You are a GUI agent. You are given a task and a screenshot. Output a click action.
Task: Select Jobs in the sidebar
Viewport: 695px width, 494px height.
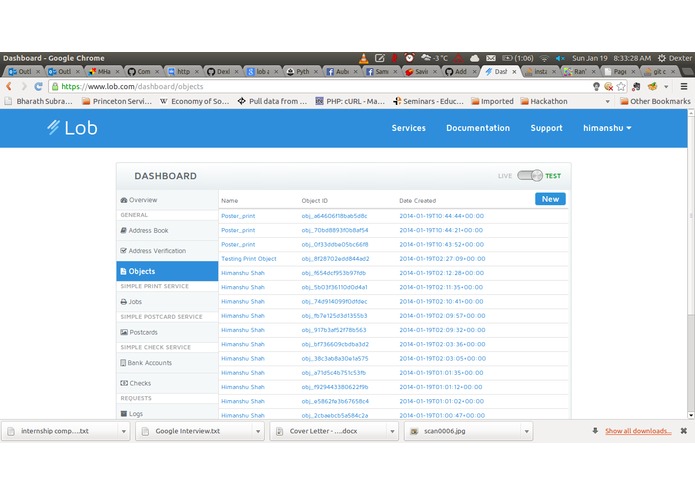pyautogui.click(x=167, y=302)
